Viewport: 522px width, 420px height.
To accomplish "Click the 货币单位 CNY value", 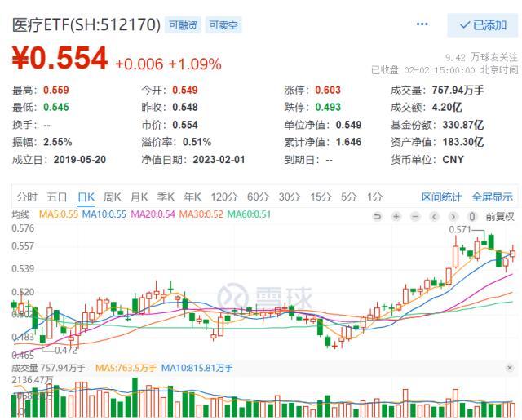I will click(x=453, y=160).
